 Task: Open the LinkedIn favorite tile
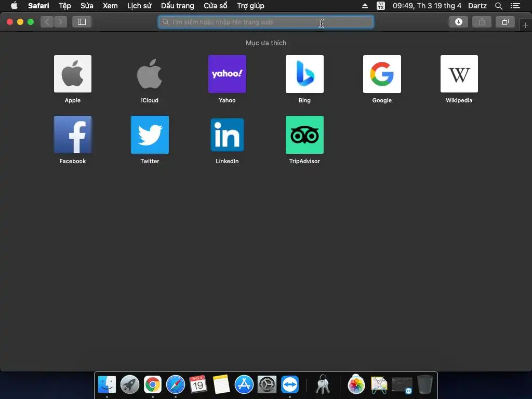pyautogui.click(x=227, y=135)
